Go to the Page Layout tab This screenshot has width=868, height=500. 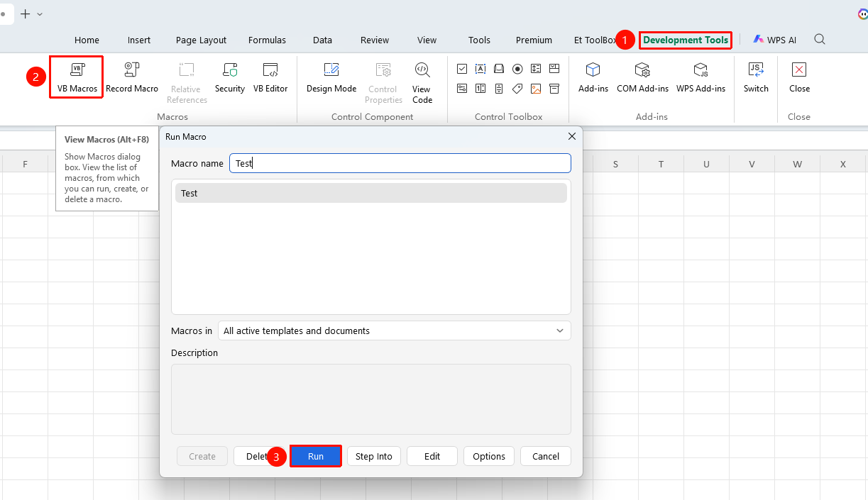(x=201, y=40)
